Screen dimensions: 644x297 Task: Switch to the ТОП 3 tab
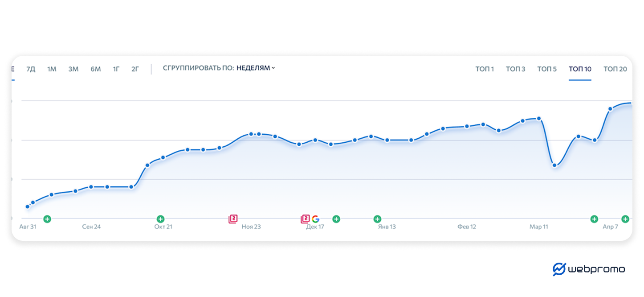tap(515, 69)
